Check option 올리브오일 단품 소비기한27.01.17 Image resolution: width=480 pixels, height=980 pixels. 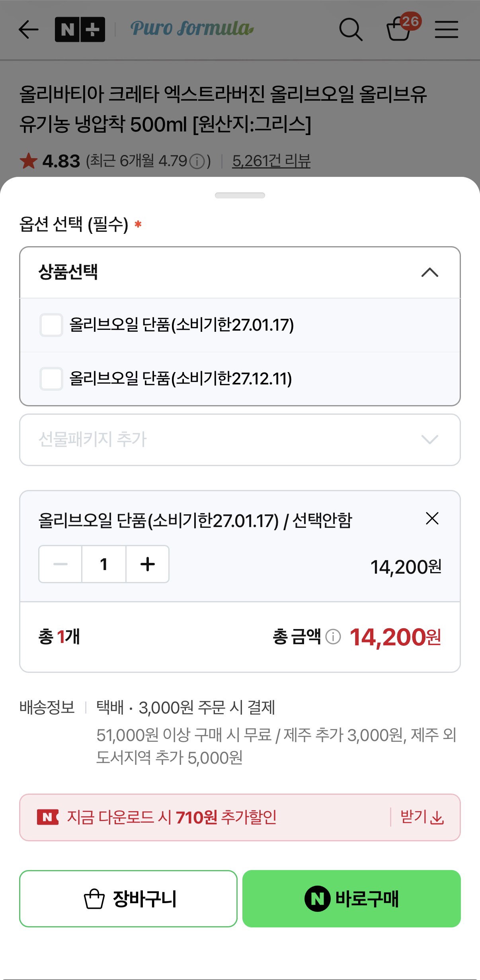[51, 325]
